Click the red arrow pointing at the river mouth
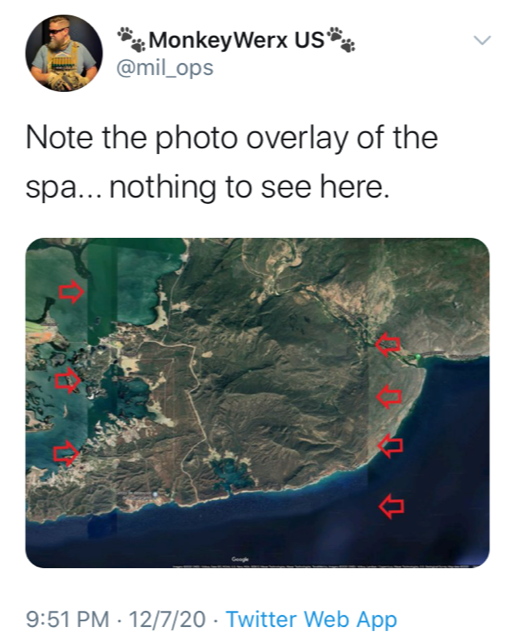 [388, 344]
